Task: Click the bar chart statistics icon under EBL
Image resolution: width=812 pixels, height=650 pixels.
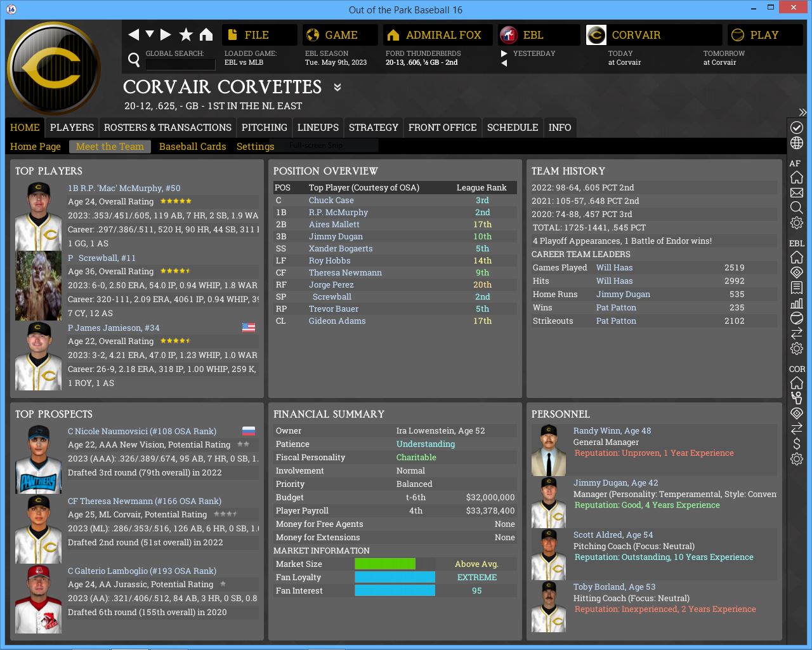Action: [797, 303]
